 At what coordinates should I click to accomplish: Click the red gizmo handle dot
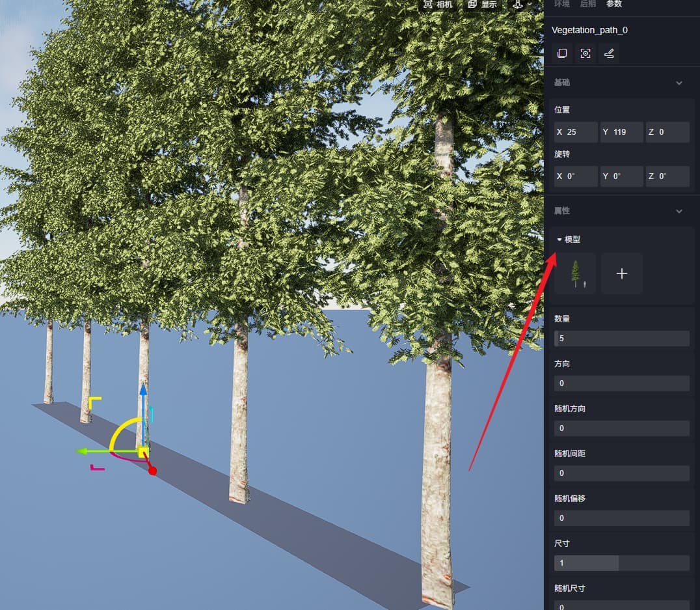[x=152, y=470]
